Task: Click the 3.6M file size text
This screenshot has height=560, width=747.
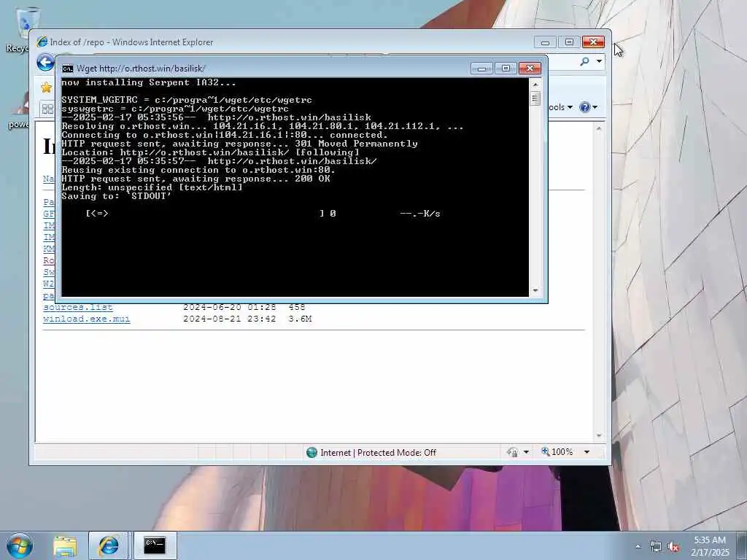Action: point(300,319)
